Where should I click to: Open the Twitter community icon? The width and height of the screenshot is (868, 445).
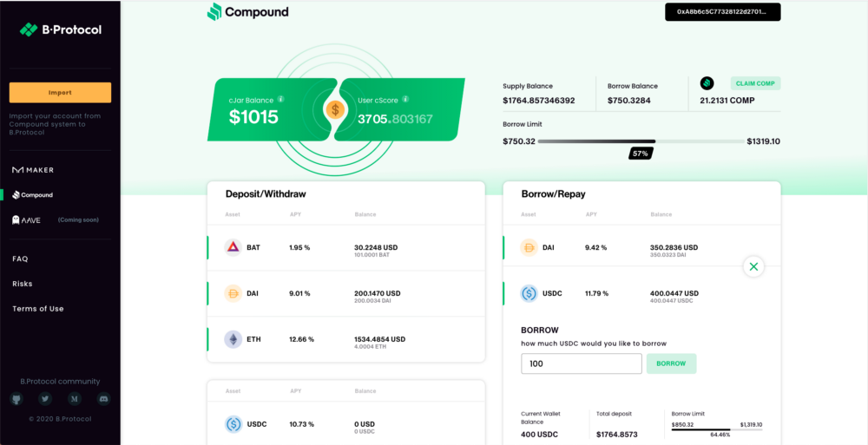[x=45, y=398]
